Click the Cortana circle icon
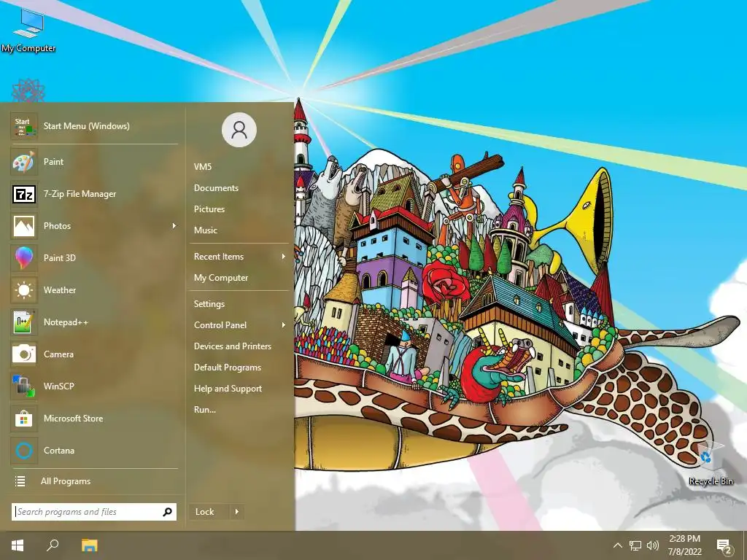The width and height of the screenshot is (747, 560). [x=24, y=451]
